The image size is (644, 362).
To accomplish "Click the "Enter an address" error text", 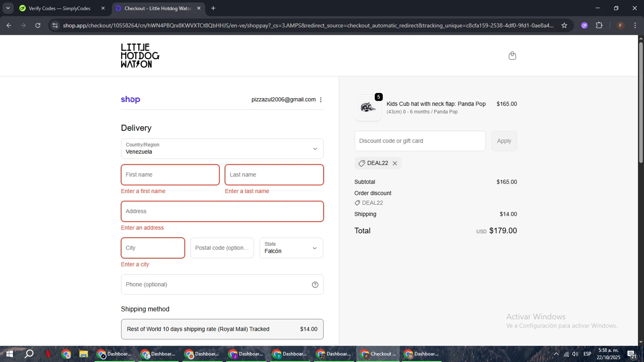I will (x=142, y=228).
